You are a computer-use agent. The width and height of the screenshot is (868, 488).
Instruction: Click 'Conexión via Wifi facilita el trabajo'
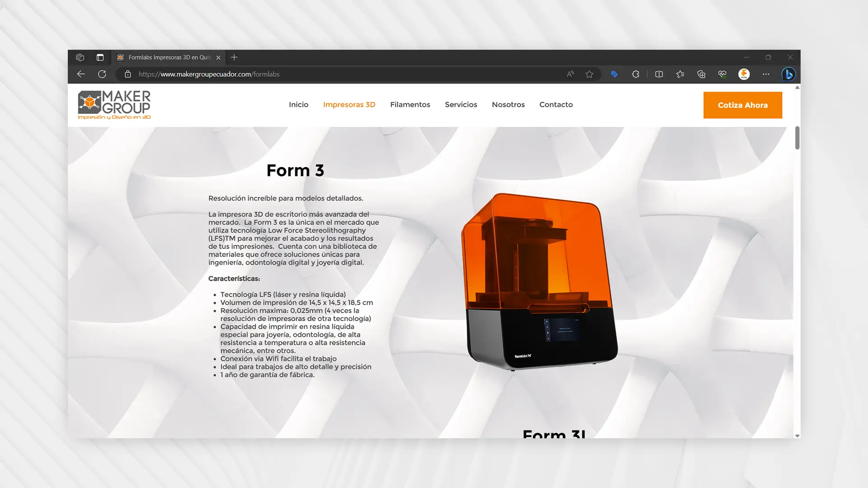pyautogui.click(x=278, y=359)
